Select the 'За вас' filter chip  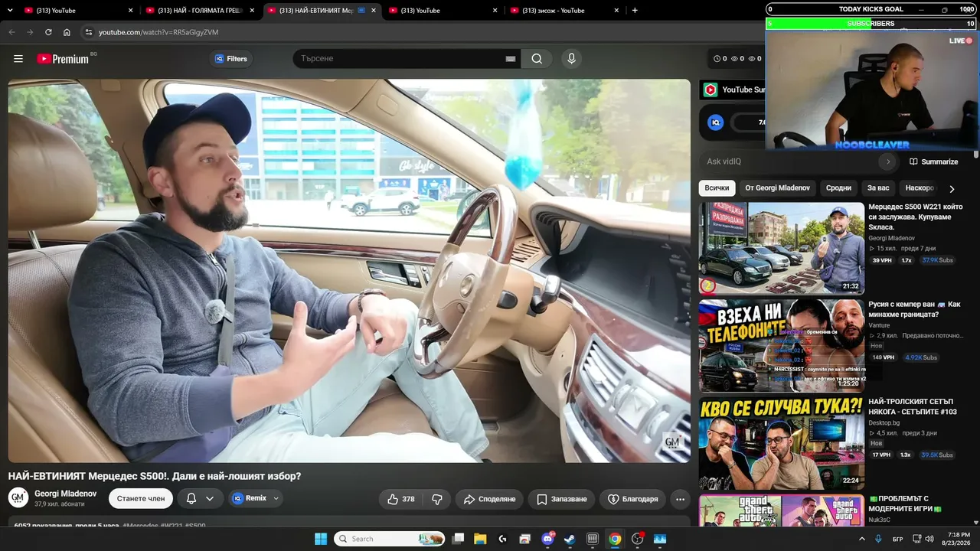pos(878,187)
